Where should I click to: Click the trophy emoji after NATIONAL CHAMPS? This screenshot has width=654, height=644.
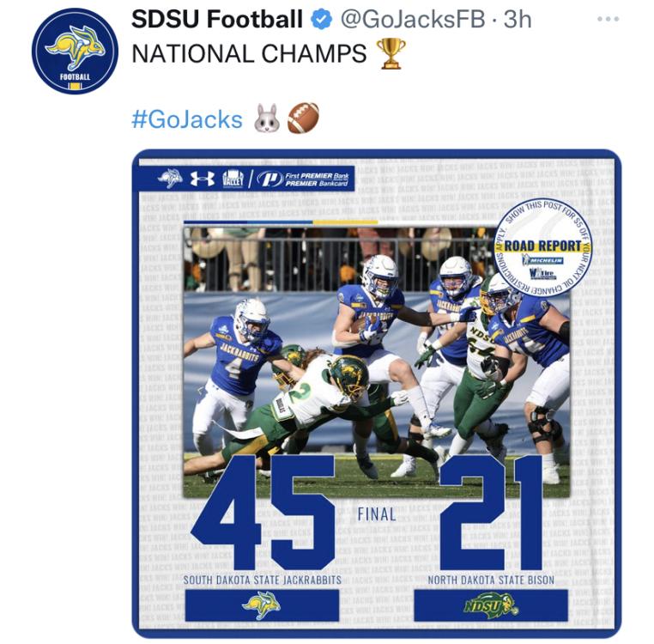391,54
